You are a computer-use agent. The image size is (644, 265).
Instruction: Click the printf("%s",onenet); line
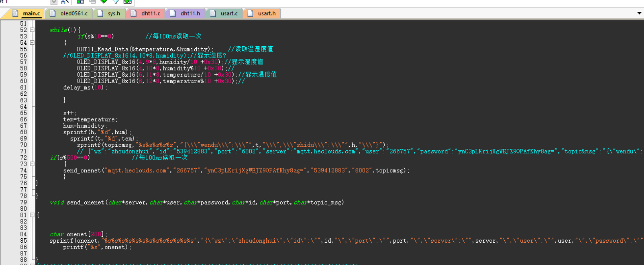(x=97, y=247)
